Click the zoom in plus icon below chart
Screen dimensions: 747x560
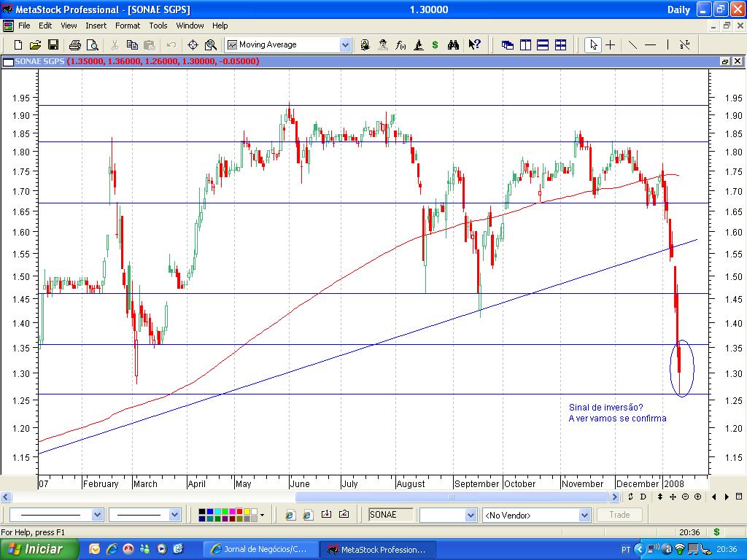(697, 497)
